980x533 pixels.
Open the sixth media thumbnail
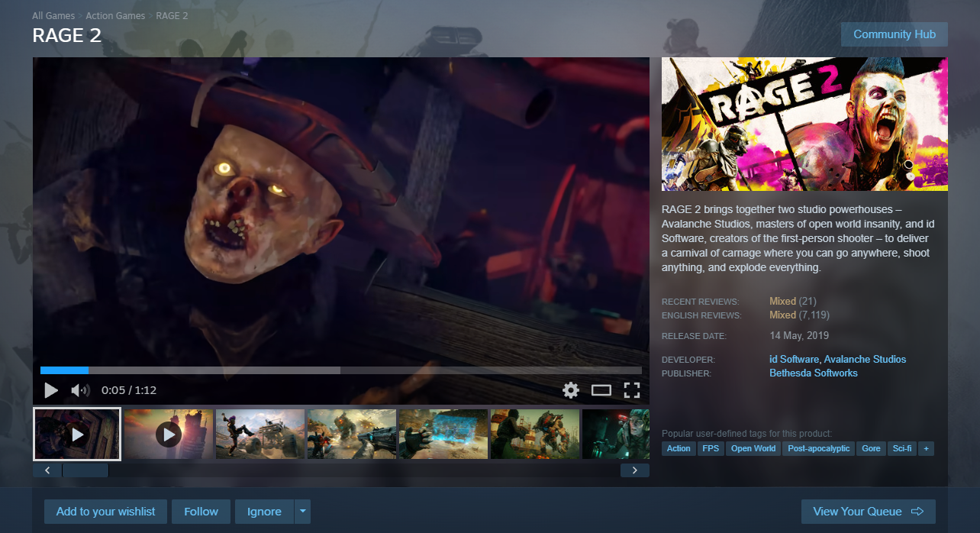pyautogui.click(x=535, y=434)
